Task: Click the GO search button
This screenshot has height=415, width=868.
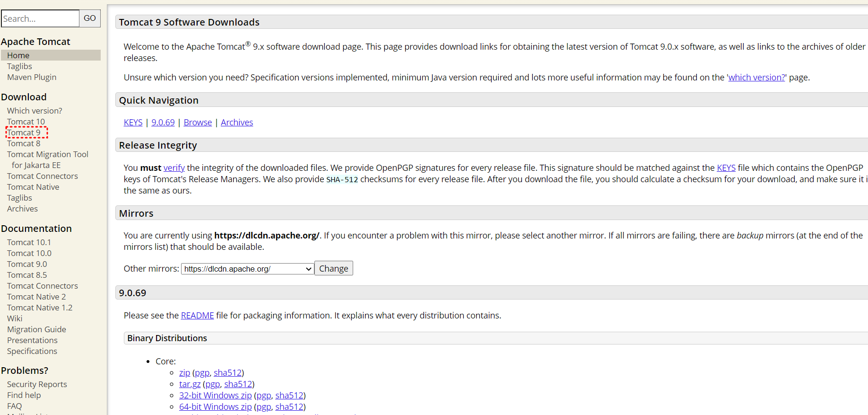Action: (90, 18)
